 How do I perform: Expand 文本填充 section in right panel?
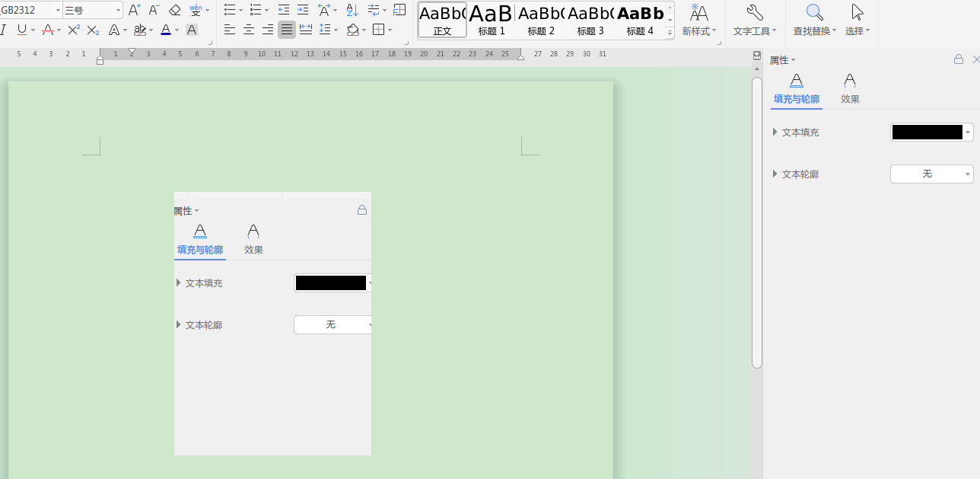(775, 132)
